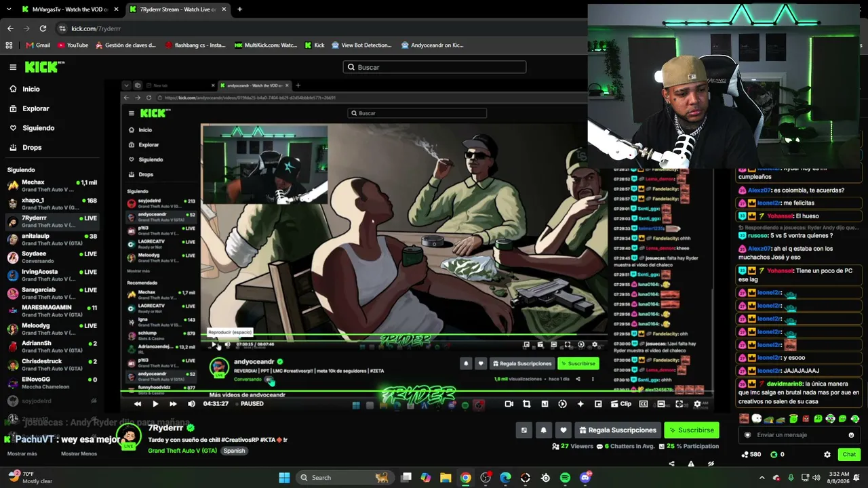This screenshot has height=488, width=868.
Task: Open IrvingAcosta channel in the sidebar
Action: tap(52, 275)
